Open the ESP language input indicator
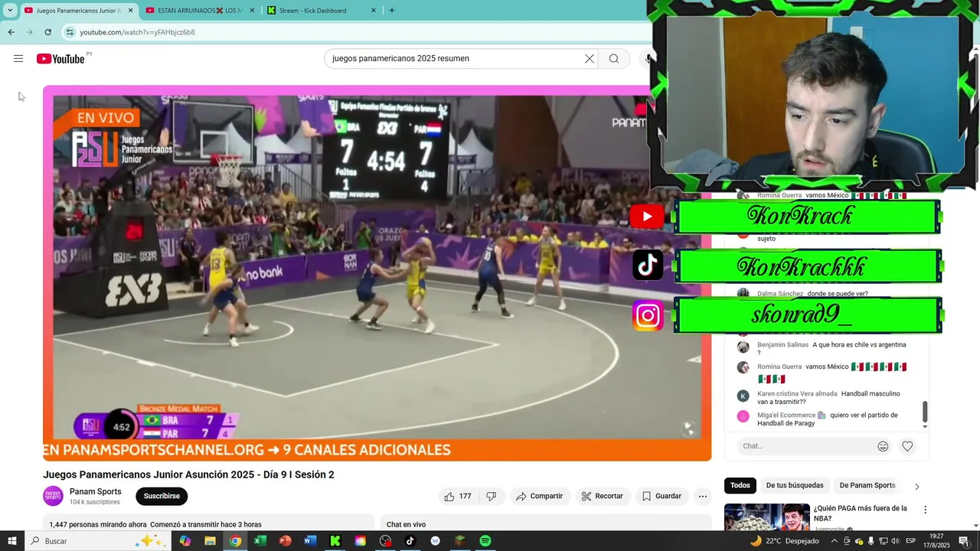Screen dimensions: 980x551 911,541
